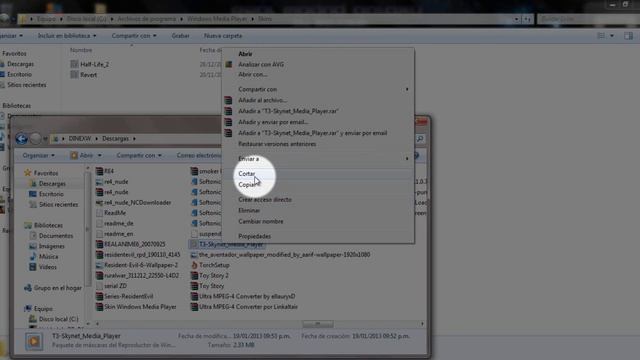Select the ReadMe file

pos(111,213)
